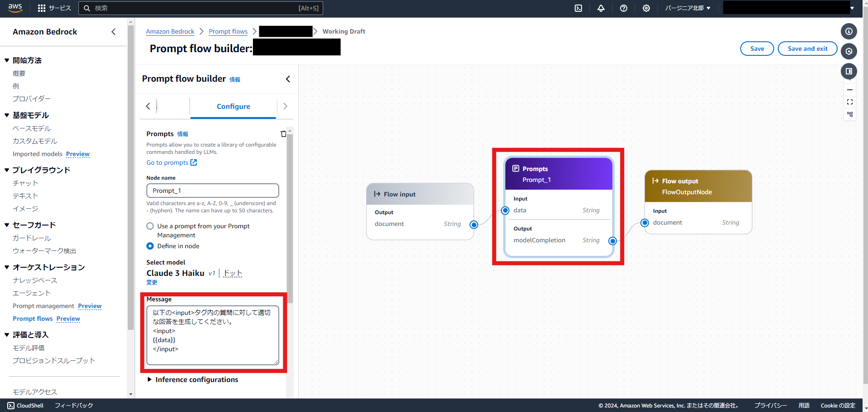Auto-arrange nodes with layout icon
The width and height of the screenshot is (868, 412).
(x=850, y=114)
